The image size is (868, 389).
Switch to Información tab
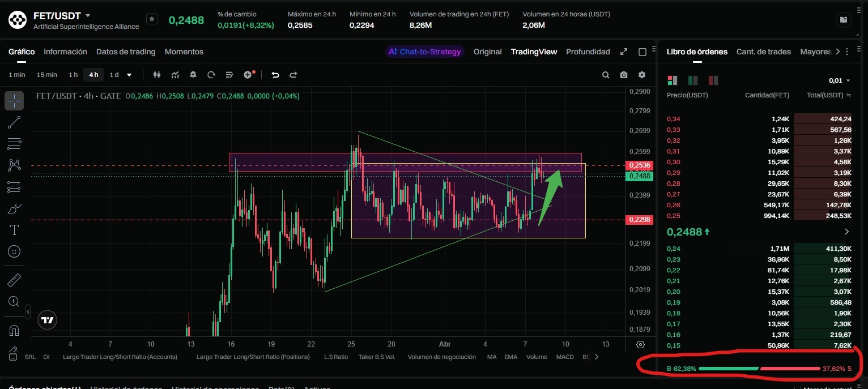(65, 52)
